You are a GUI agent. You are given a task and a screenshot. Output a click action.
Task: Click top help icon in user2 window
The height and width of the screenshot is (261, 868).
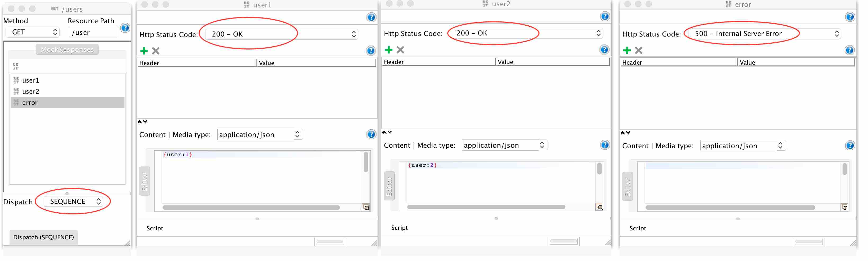point(605,16)
